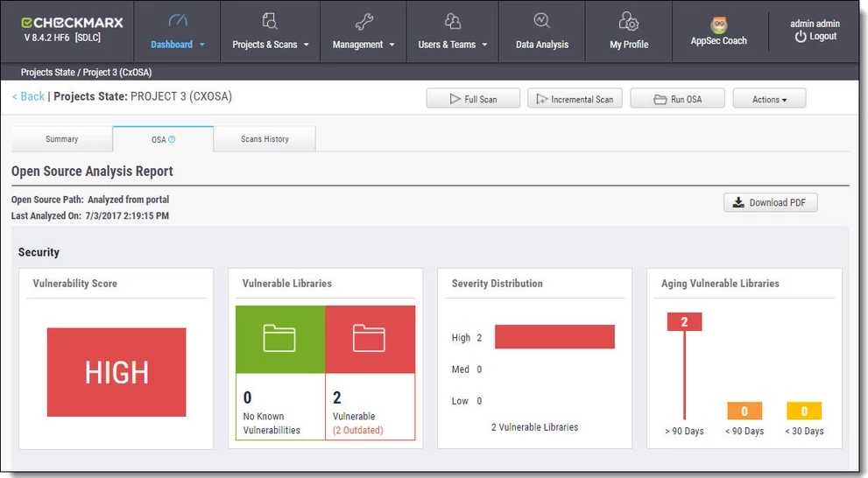
Task: Click the Management wrench icon
Action: [363, 22]
